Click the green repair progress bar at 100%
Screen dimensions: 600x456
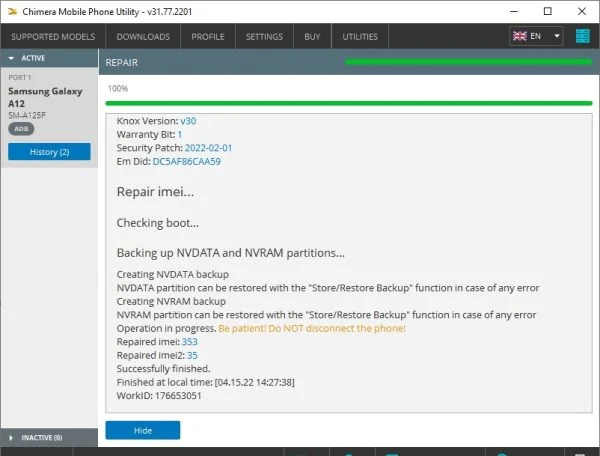click(349, 102)
